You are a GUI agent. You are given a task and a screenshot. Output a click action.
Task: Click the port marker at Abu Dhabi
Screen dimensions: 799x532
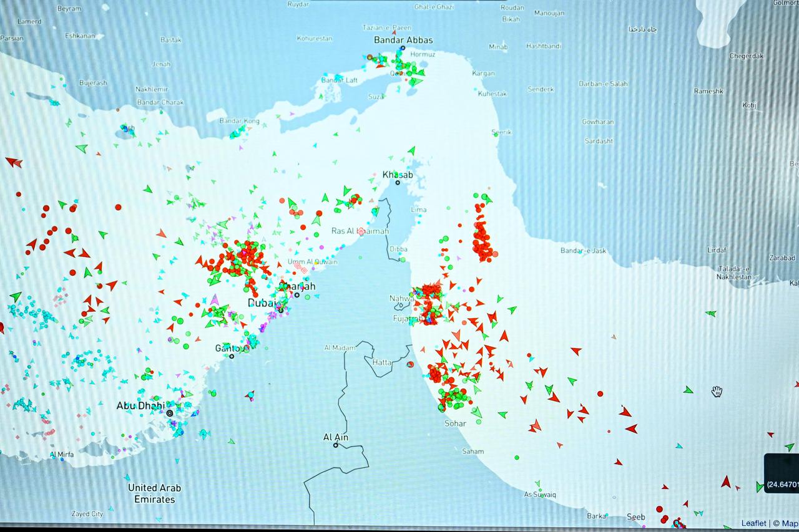pyautogui.click(x=169, y=413)
